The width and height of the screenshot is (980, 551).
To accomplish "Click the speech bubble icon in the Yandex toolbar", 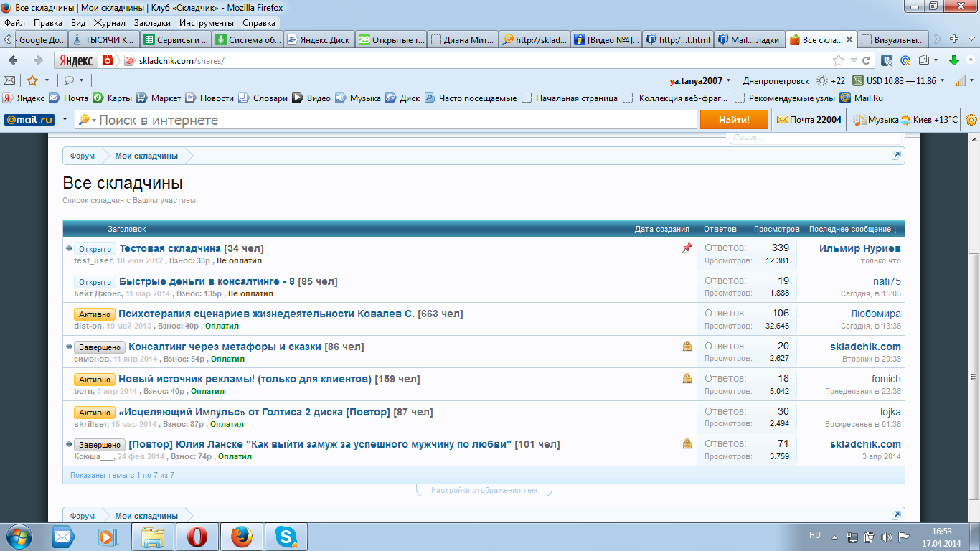I will [x=70, y=80].
